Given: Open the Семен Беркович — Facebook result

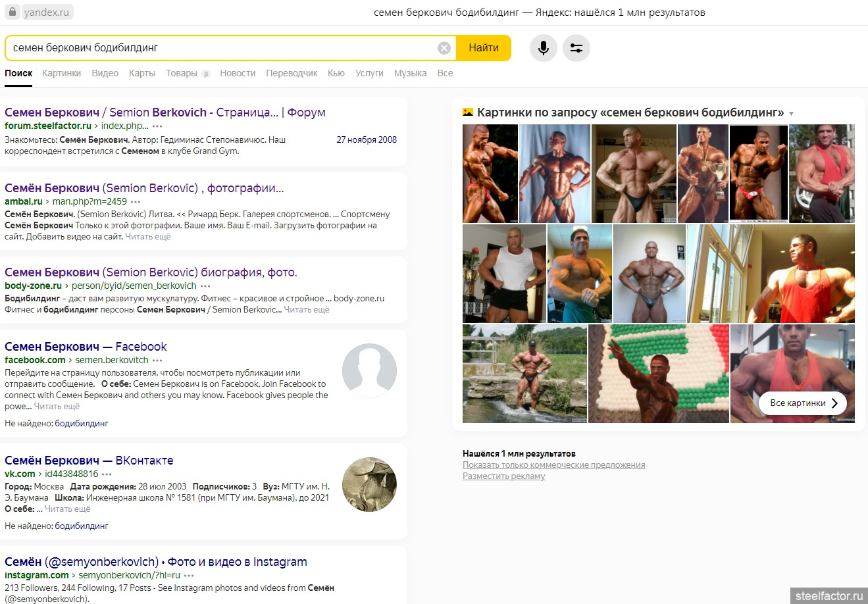Looking at the screenshot, I should [x=86, y=347].
